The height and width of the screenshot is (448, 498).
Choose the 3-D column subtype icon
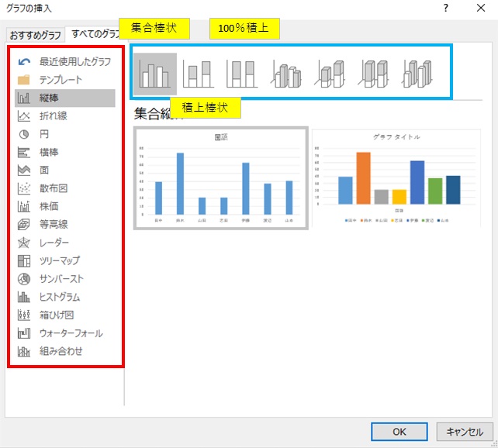[417, 74]
